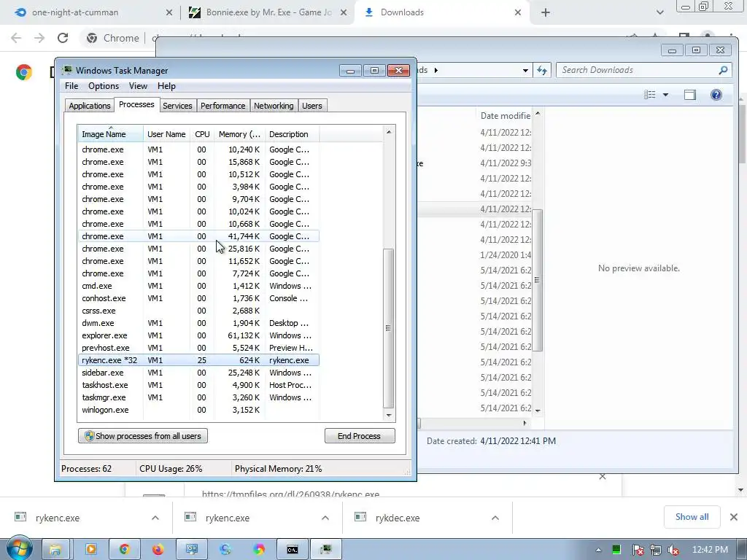Click End Process button

pyautogui.click(x=360, y=436)
